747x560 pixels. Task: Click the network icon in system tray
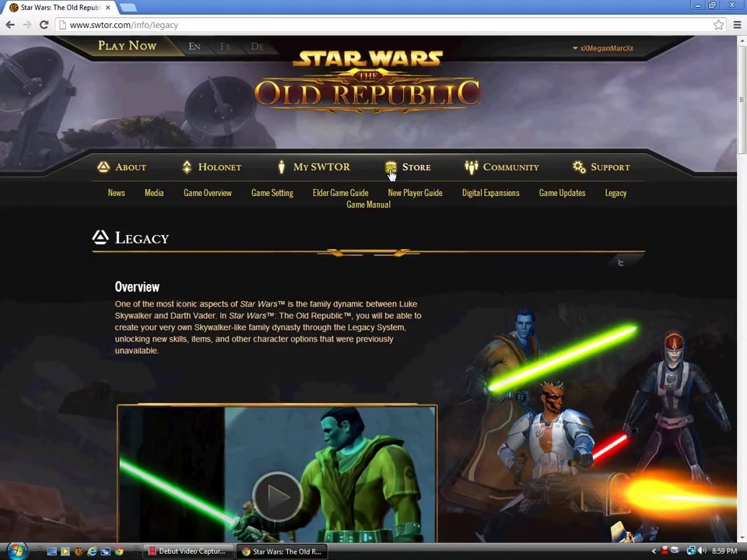coord(691,551)
